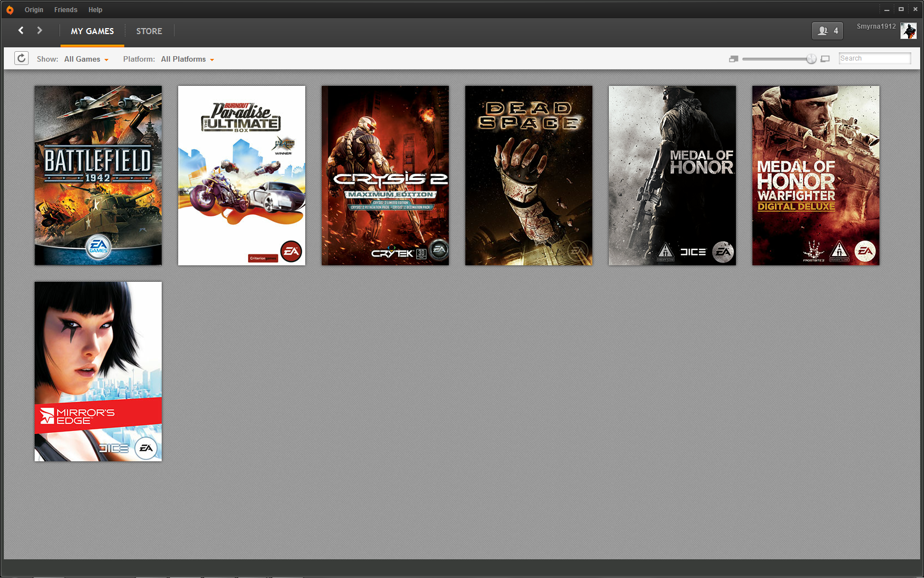Screen dimensions: 924x578
Task: Open the Origin menu
Action: tap(34, 10)
